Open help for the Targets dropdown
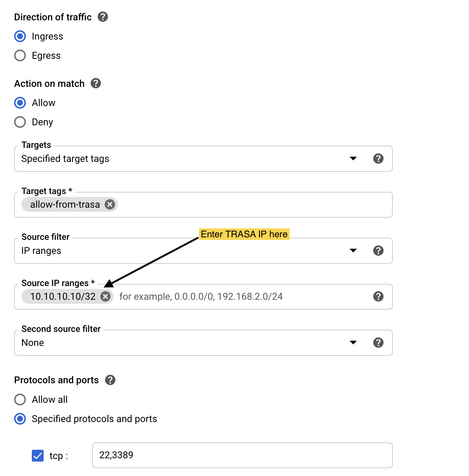Image resolution: width=469 pixels, height=476 pixels. pos(378,159)
